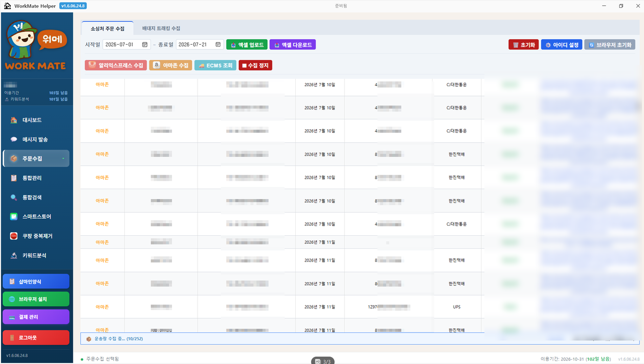Screen dimensions: 644x364
Task: Select the 쿠팡 중복제거 red icon
Action: click(x=14, y=236)
